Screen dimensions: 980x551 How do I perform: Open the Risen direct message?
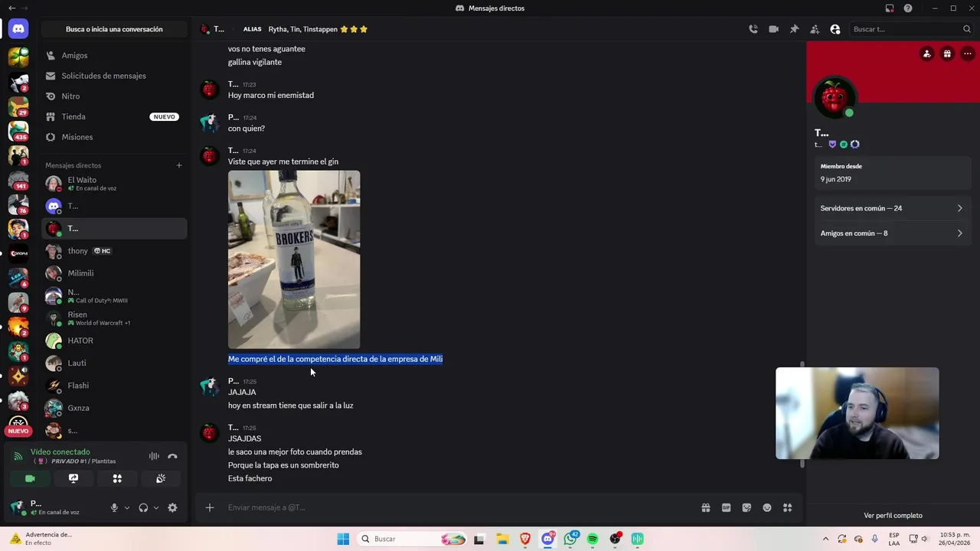[x=114, y=318]
